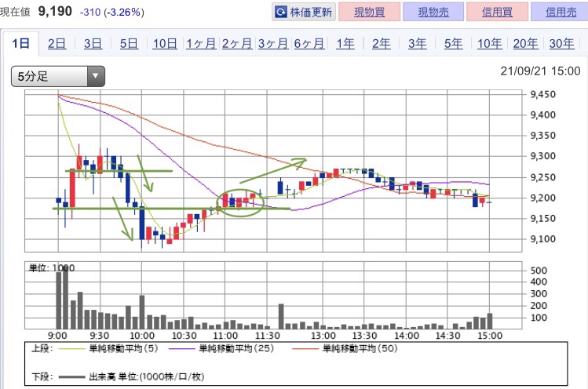Switch to the 2日 period tab
This screenshot has width=588, height=389.
pos(57,44)
